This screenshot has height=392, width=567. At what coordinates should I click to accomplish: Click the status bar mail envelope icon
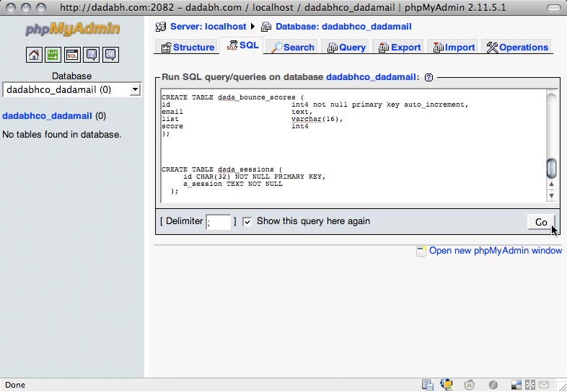tap(544, 385)
